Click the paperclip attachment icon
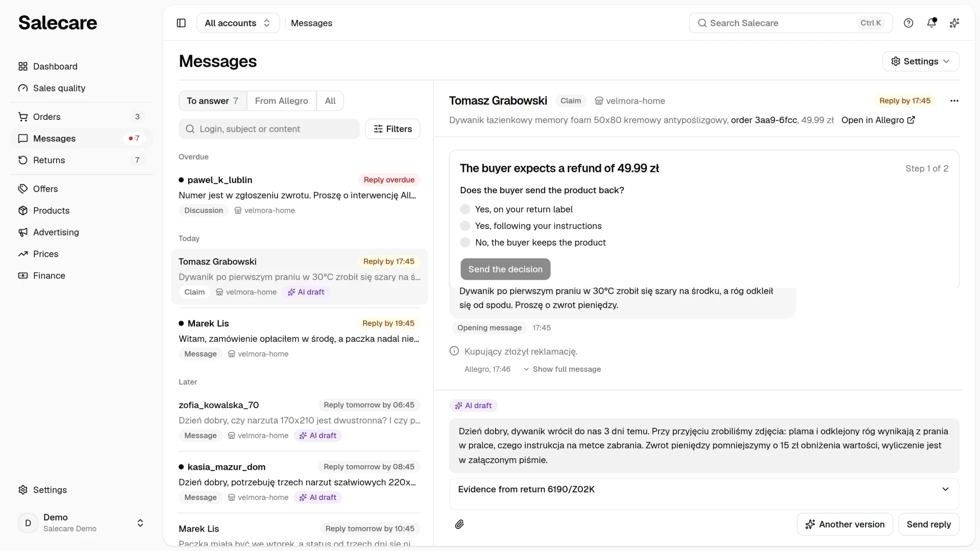 (459, 524)
